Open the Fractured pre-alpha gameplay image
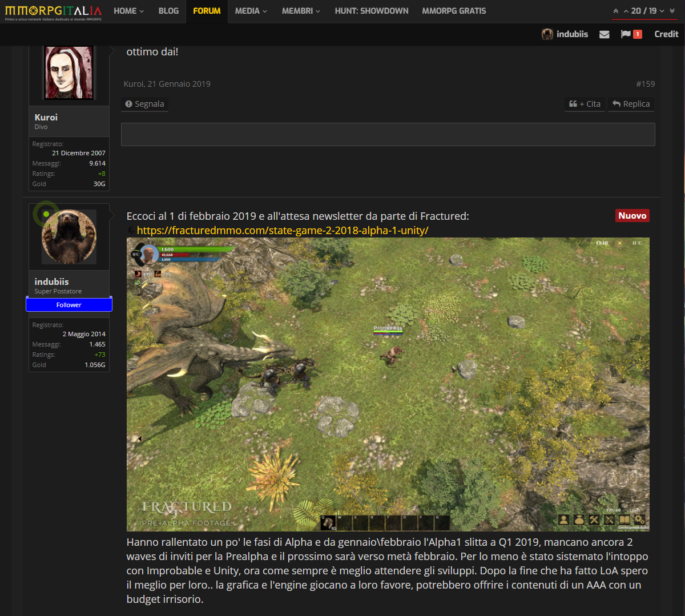The image size is (685, 616). click(x=388, y=384)
